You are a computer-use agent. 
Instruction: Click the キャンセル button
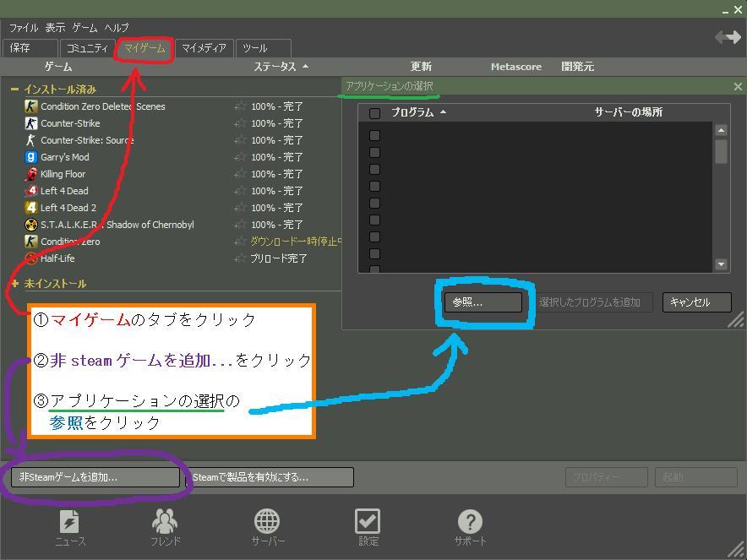click(x=696, y=302)
